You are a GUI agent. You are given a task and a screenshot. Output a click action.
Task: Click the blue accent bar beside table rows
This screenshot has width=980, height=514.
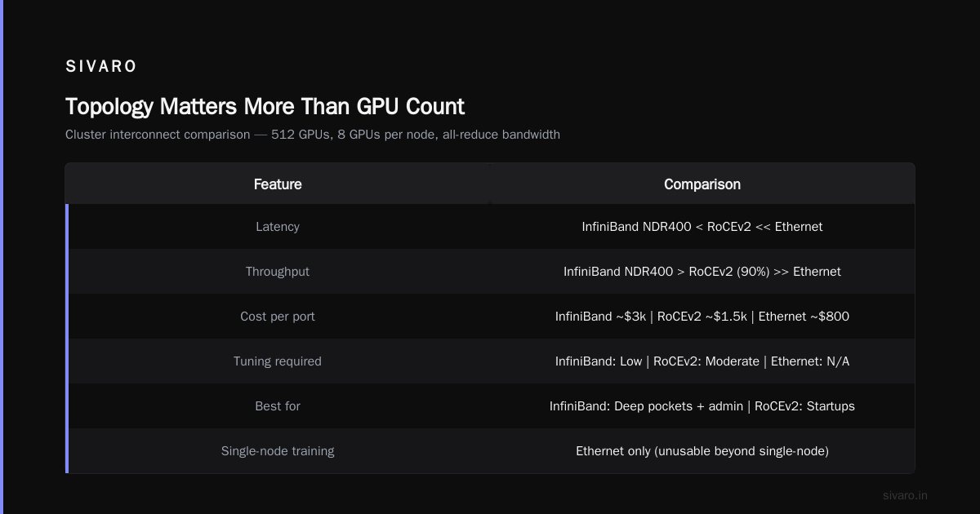[67, 339]
